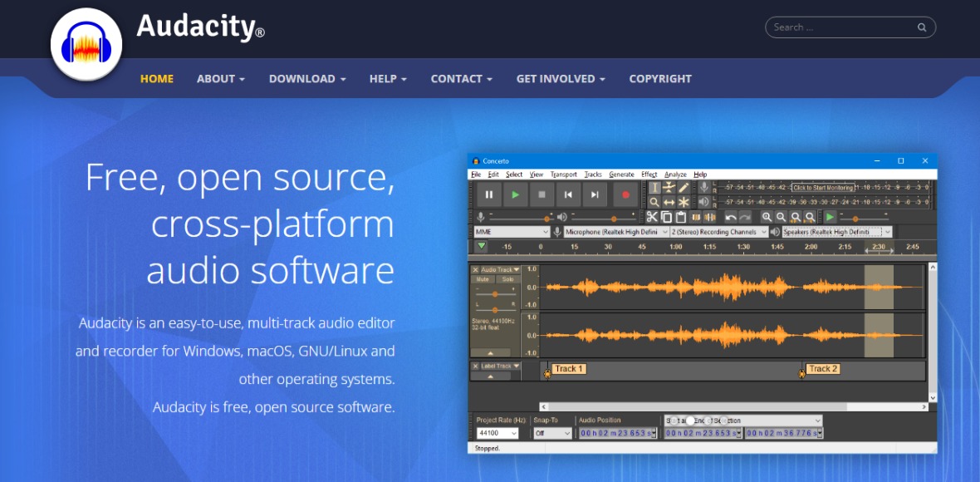Viewport: 980px width, 482px height.
Task: Select the Multi-Tool asterisk icon
Action: pyautogui.click(x=684, y=202)
